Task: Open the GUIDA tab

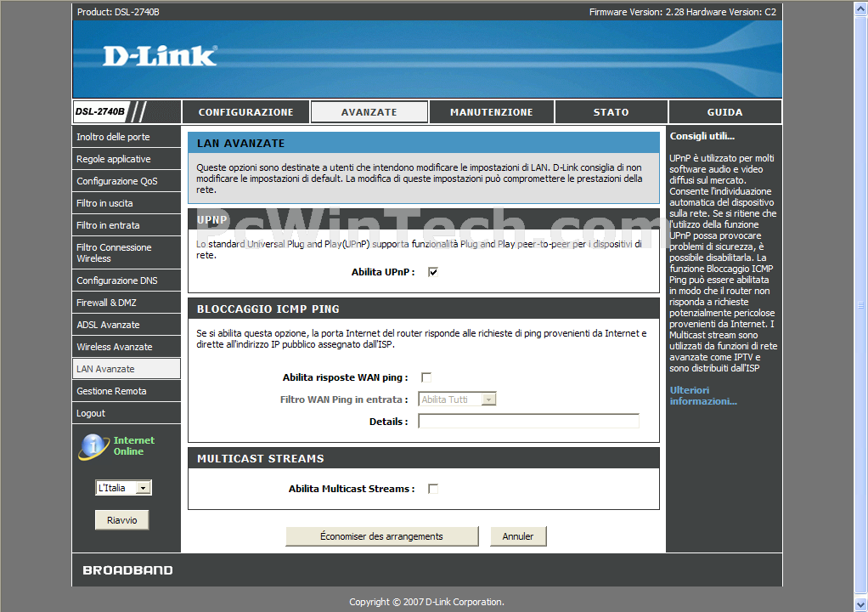Action: pyautogui.click(x=724, y=112)
